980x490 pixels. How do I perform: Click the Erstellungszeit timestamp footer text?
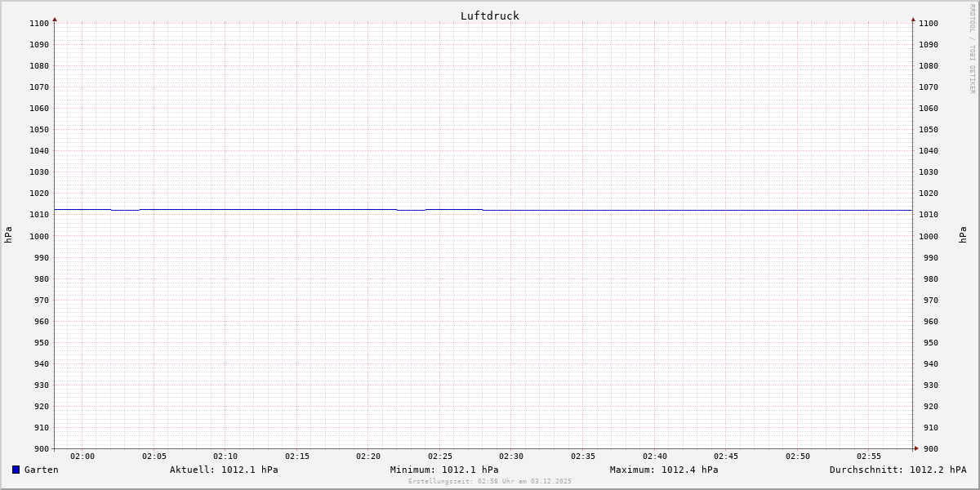click(x=490, y=481)
